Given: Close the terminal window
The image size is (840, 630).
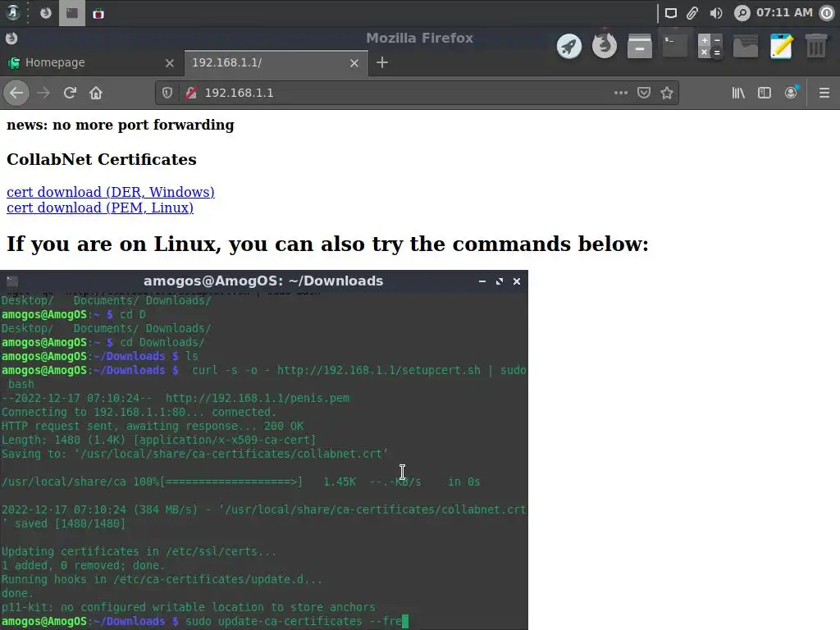Looking at the screenshot, I should [x=517, y=281].
